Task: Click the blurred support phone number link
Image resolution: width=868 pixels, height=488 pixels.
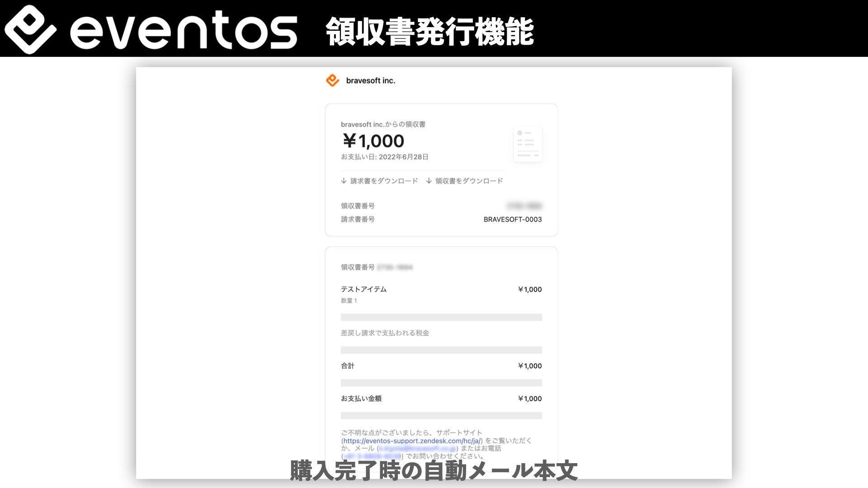Action: 372,456
